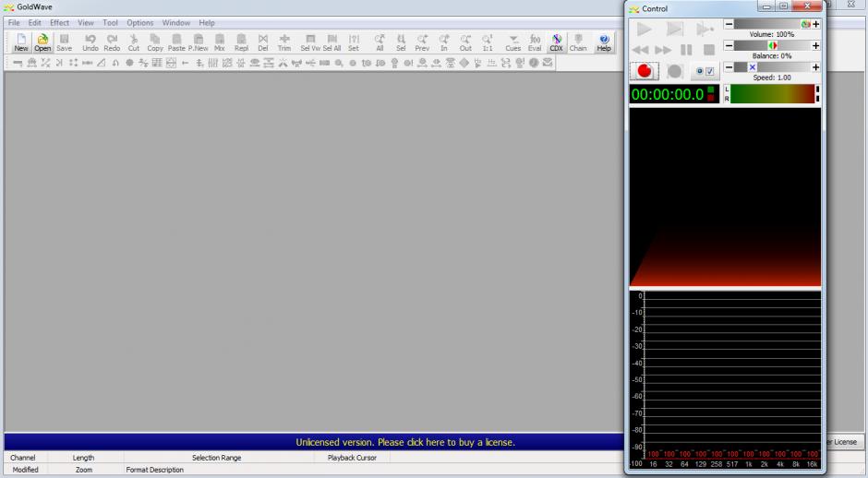This screenshot has width=868, height=478.
Task: Click the Copy toolbar icon
Action: [x=155, y=42]
